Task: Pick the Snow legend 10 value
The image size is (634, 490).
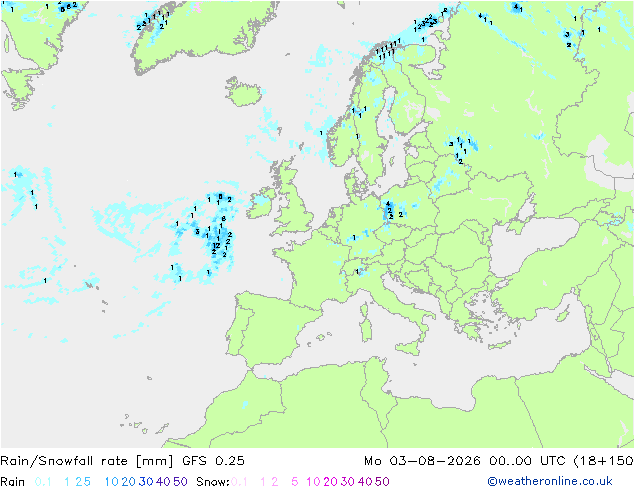Action: [313, 482]
